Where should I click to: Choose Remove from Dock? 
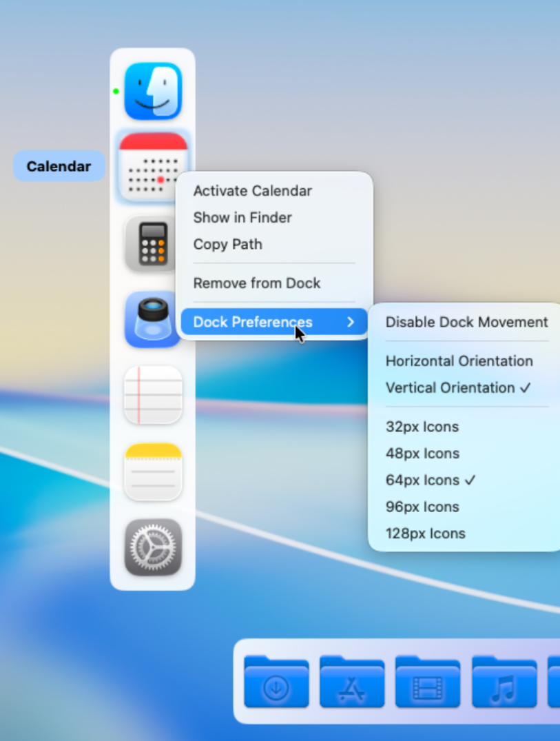(x=274, y=283)
